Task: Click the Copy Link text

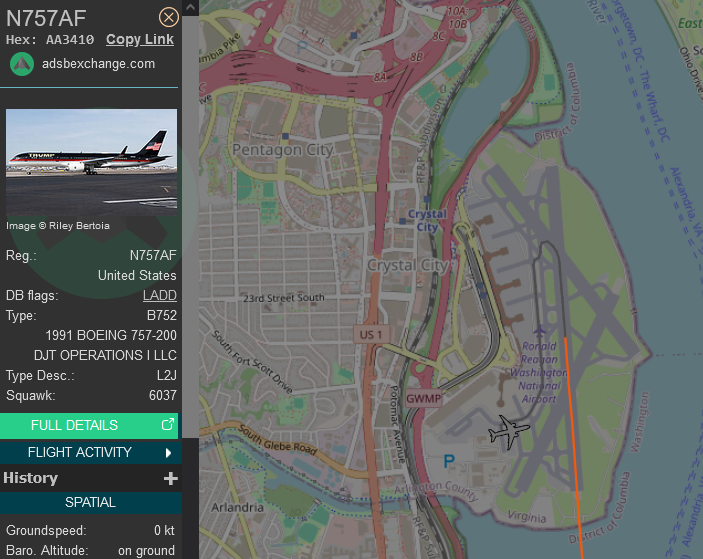Action: click(x=140, y=39)
